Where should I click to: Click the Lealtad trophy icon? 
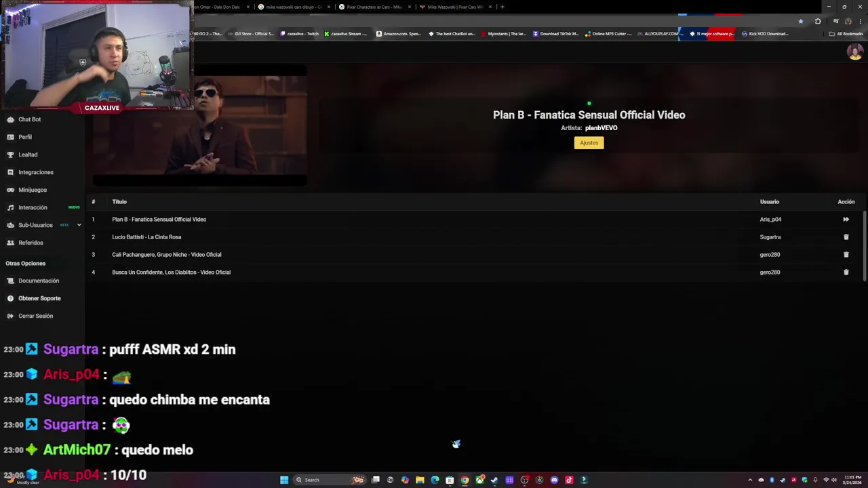(10, 155)
